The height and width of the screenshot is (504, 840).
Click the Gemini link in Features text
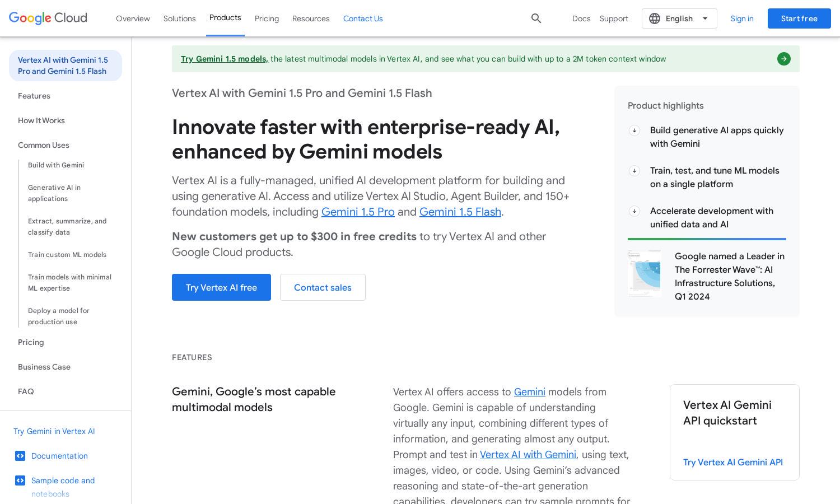pyautogui.click(x=530, y=392)
